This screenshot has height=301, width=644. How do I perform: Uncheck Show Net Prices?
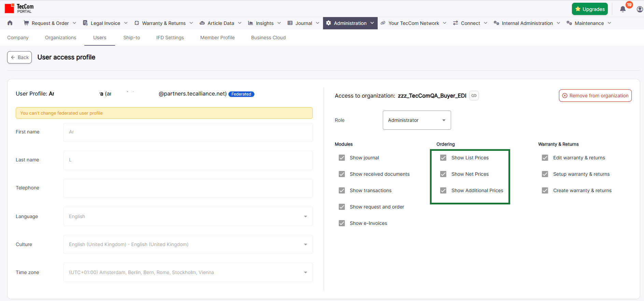pyautogui.click(x=443, y=174)
